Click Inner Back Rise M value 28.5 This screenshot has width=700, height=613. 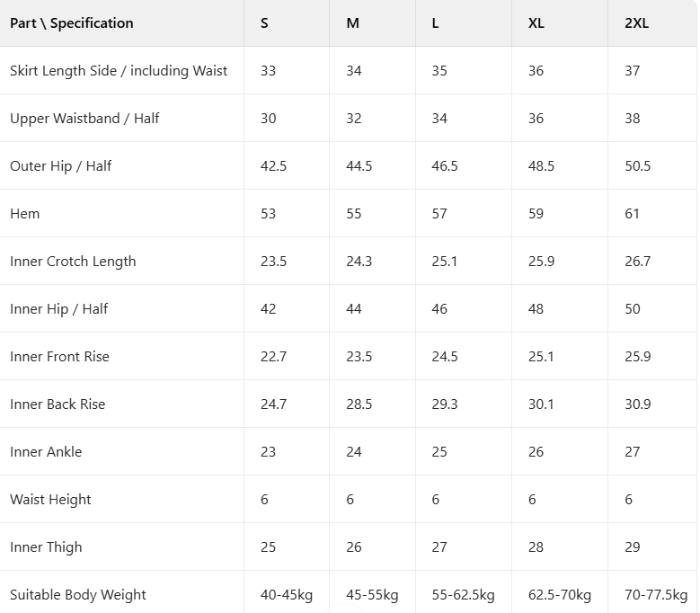point(359,404)
